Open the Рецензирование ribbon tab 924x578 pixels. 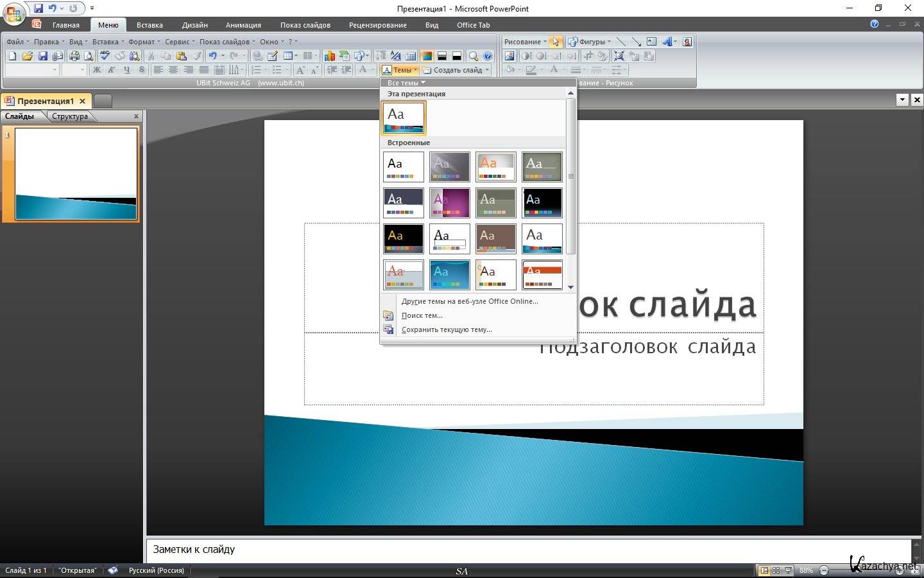377,25
